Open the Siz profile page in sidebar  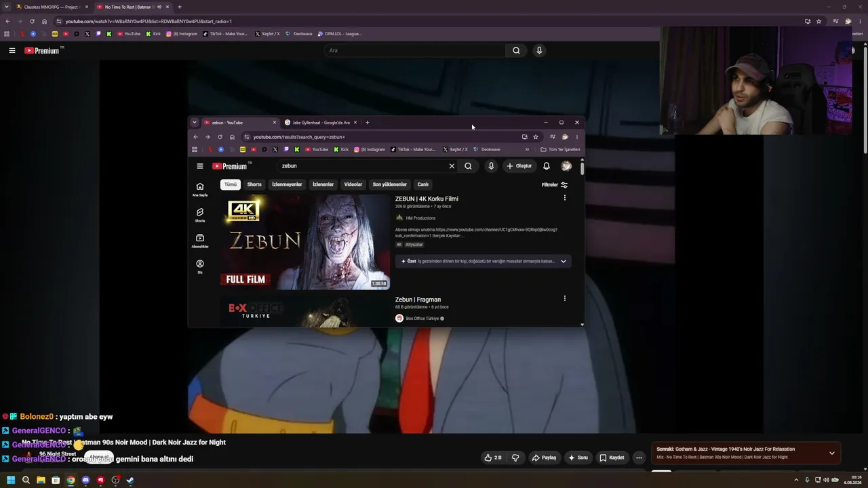(199, 266)
